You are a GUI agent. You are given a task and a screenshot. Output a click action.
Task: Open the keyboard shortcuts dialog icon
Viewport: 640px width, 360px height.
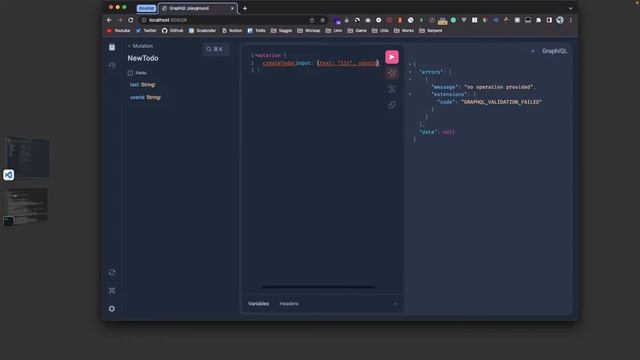[112, 291]
